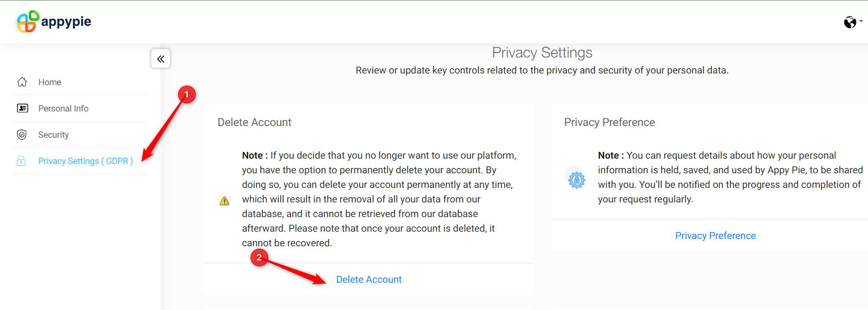Screen dimensions: 868x310
Task: Select Personal Info in the sidebar
Action: [x=63, y=108]
